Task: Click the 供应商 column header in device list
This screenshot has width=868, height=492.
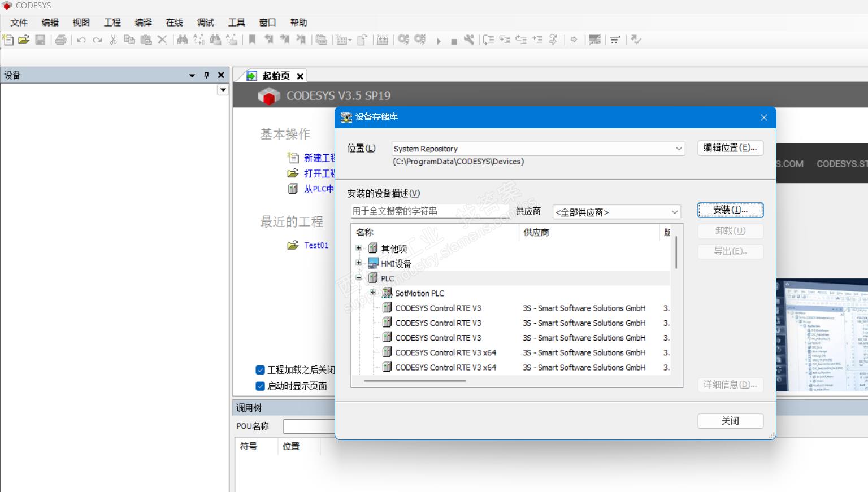Action: [x=589, y=232]
